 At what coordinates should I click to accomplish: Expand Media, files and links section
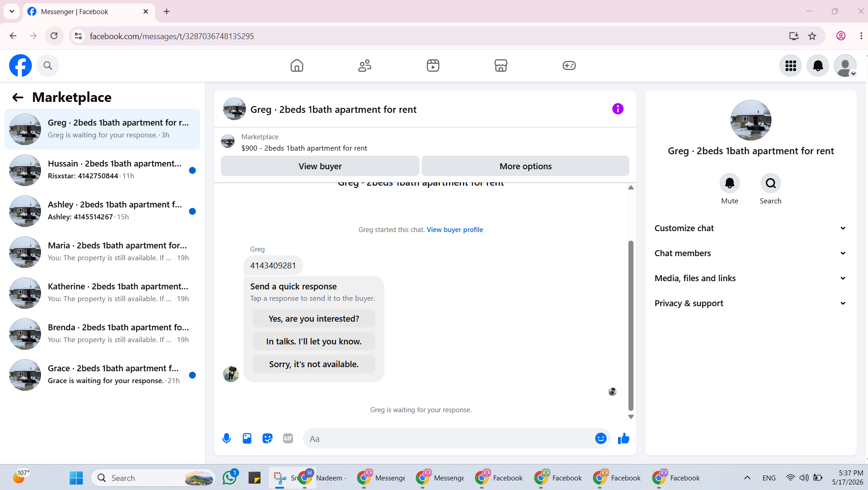[751, 278]
